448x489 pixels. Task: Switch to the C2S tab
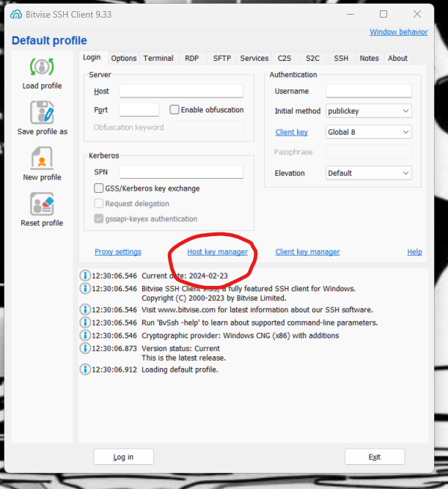point(284,59)
